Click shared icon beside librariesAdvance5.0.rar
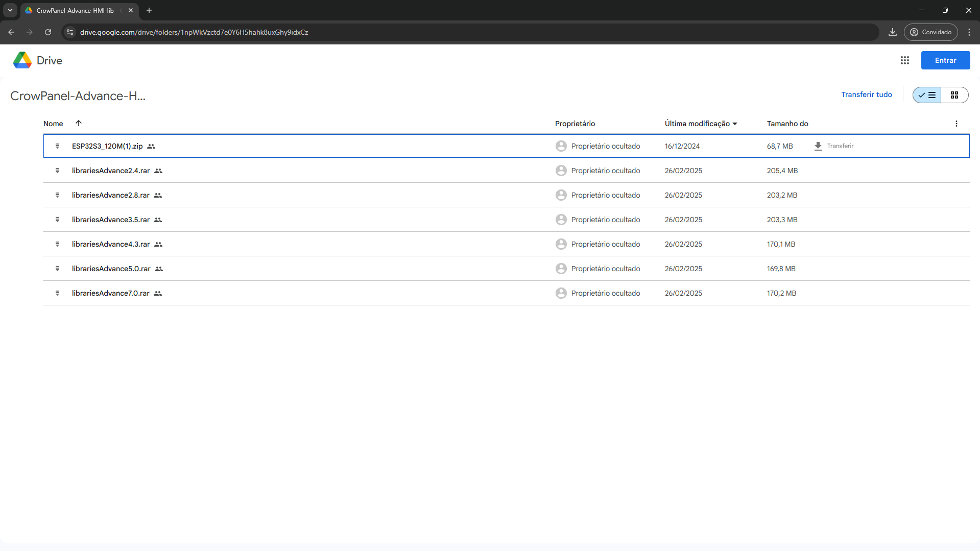 point(159,269)
